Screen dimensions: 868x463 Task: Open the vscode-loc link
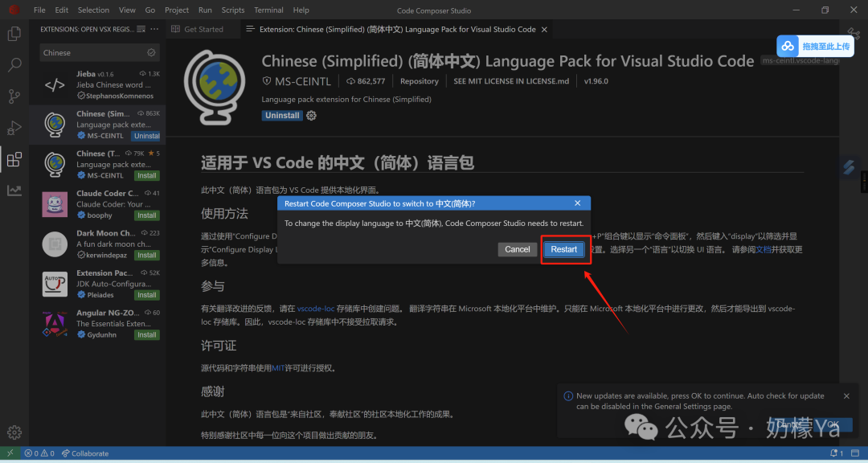click(316, 309)
